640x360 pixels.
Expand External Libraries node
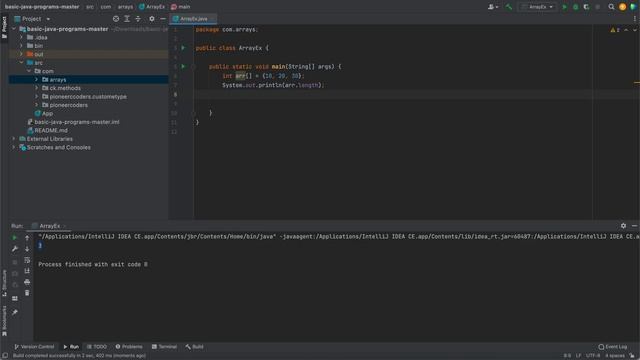click(14, 139)
